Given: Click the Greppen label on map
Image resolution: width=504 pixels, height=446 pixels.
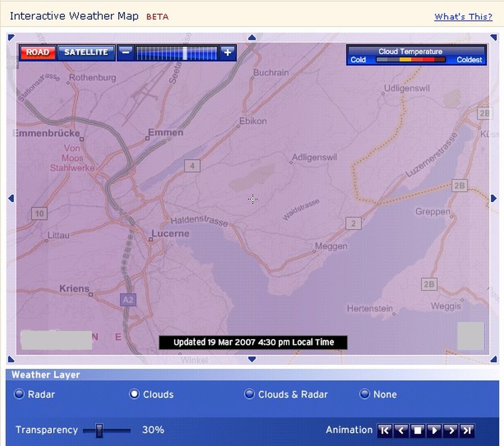Looking at the screenshot, I should 433,211.
